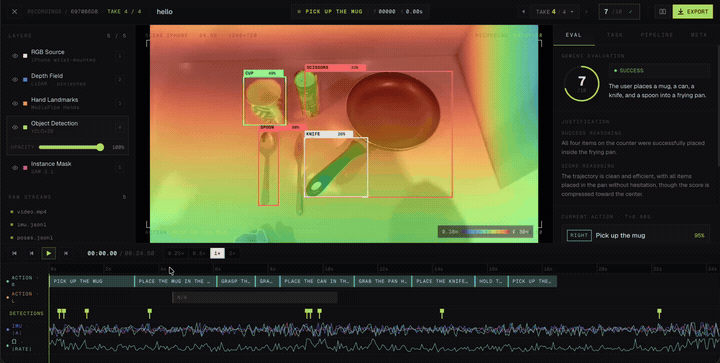Jump to the start of the recording

[15, 253]
